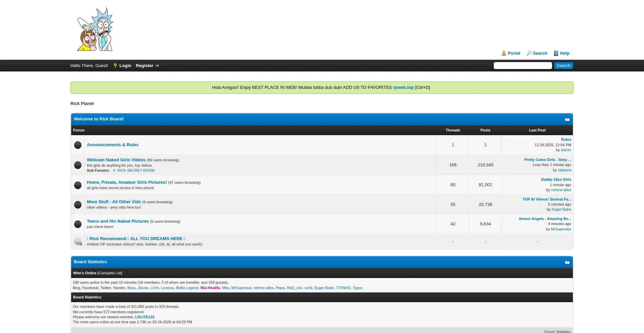Click the 55 threads count
The height and width of the screenshot is (333, 644).
click(x=453, y=205)
